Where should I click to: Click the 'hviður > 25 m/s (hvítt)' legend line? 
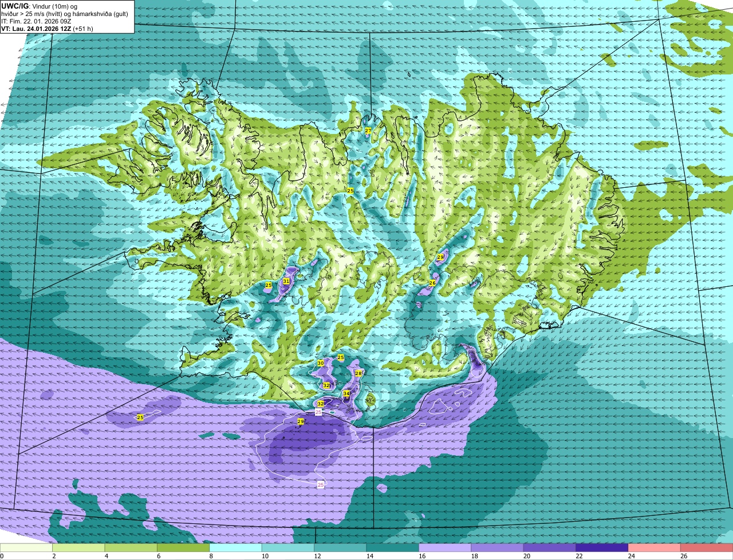pyautogui.click(x=31, y=14)
